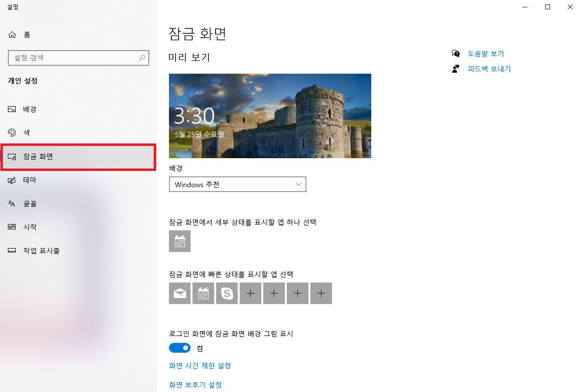Click the 도움말 보기 chat icon

click(x=456, y=54)
